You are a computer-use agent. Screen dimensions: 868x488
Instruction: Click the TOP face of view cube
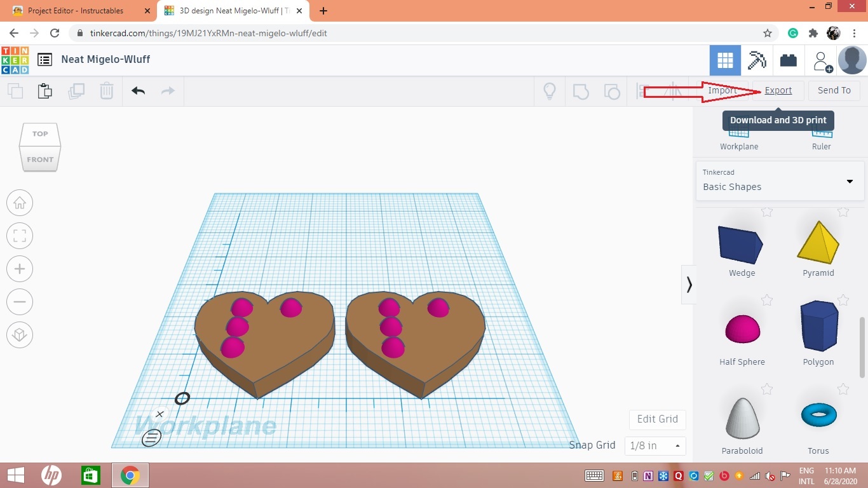[40, 133]
